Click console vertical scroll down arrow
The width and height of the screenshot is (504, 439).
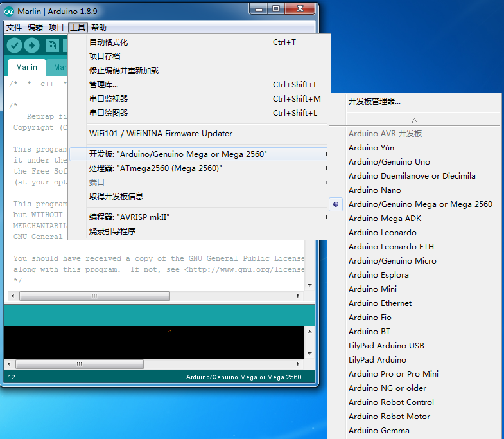(x=309, y=354)
